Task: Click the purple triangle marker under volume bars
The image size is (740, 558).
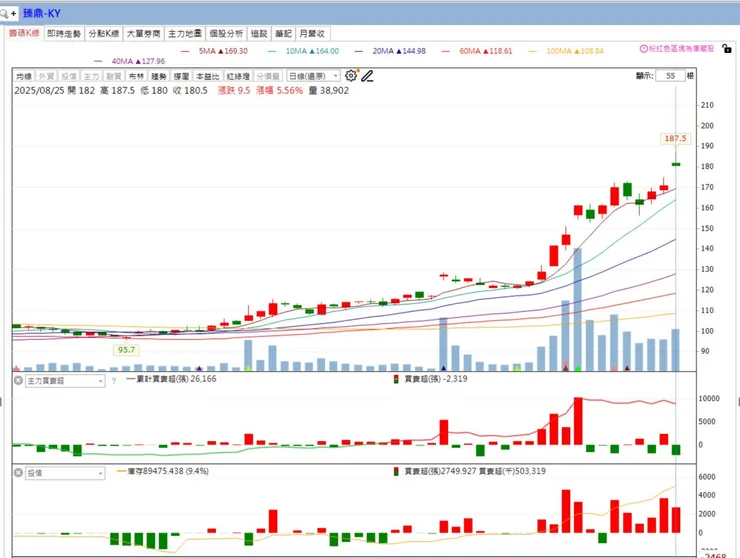Action: [199, 368]
